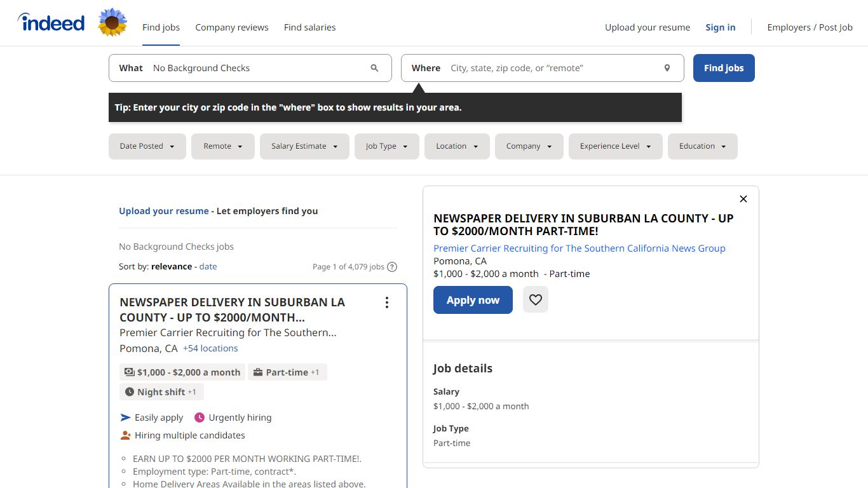
Task: Click the Night shift tag
Action: coord(161,392)
